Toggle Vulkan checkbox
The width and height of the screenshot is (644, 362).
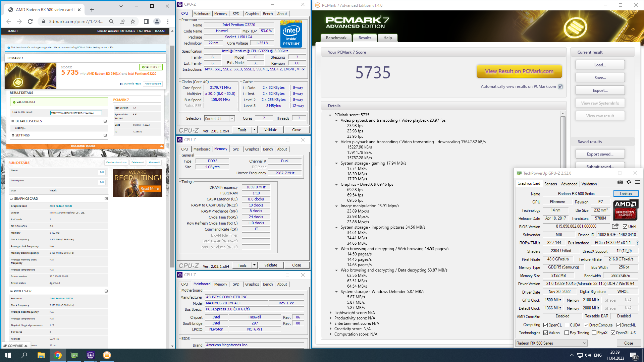[x=545, y=333]
